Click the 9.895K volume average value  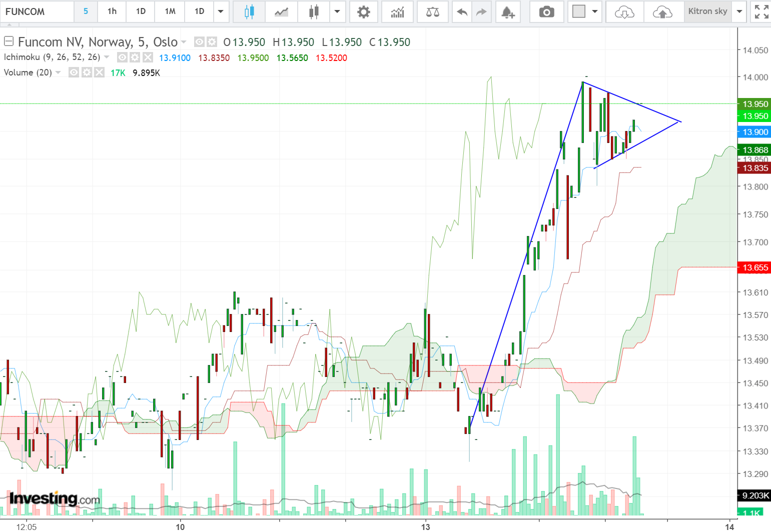click(146, 72)
